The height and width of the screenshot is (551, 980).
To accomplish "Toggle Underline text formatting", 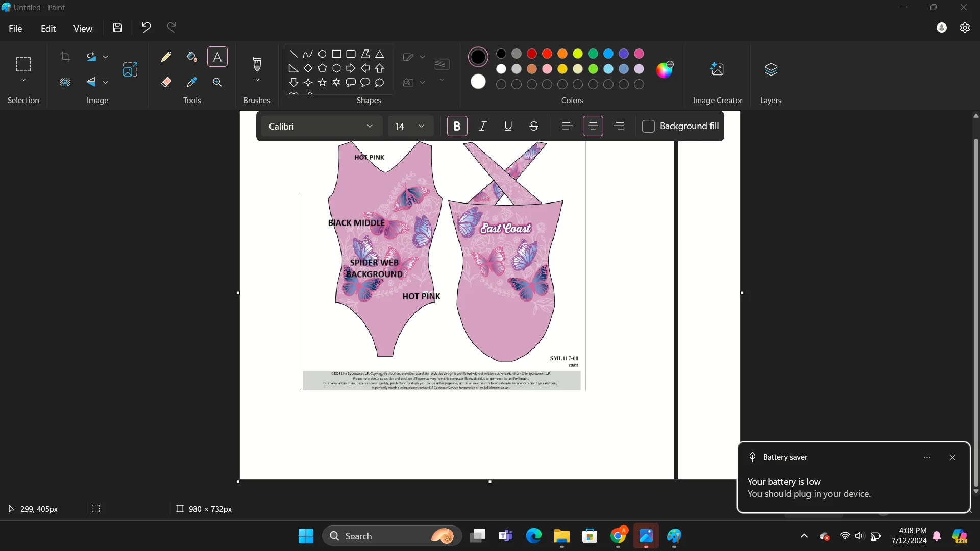I will (x=508, y=126).
